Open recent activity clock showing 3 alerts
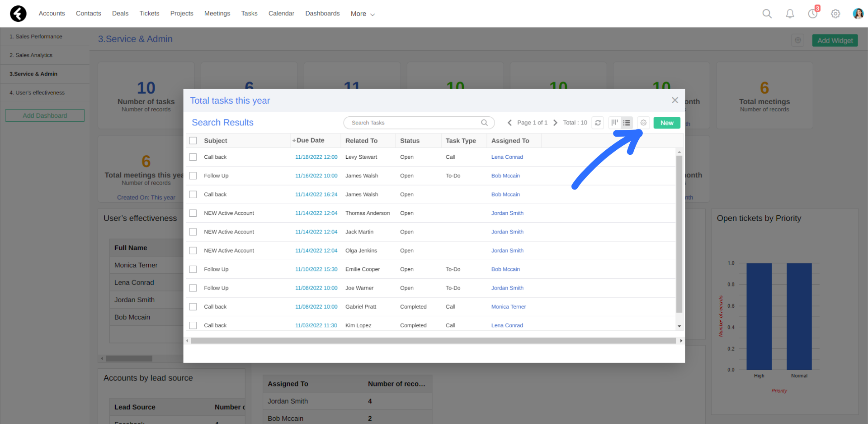Image resolution: width=868 pixels, height=424 pixels. point(812,14)
